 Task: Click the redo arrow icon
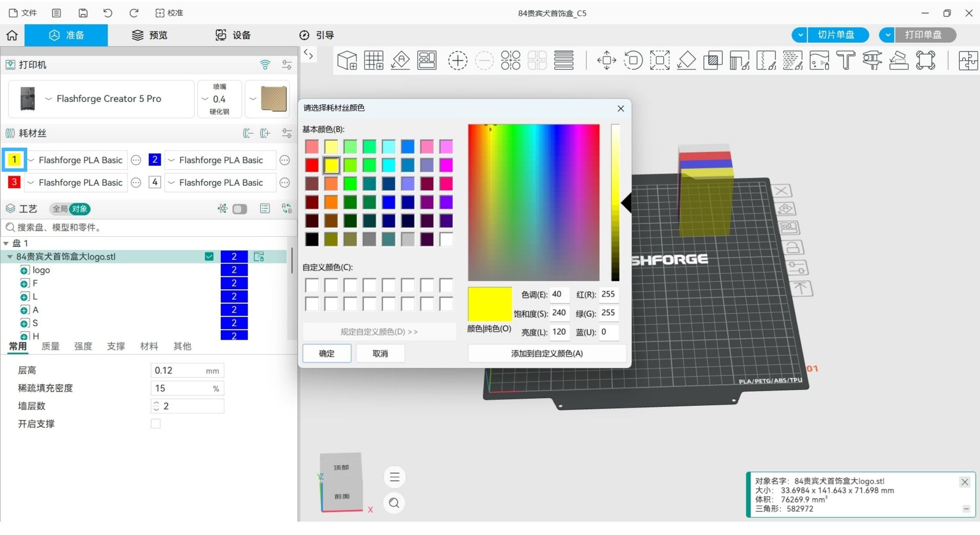coord(134,13)
